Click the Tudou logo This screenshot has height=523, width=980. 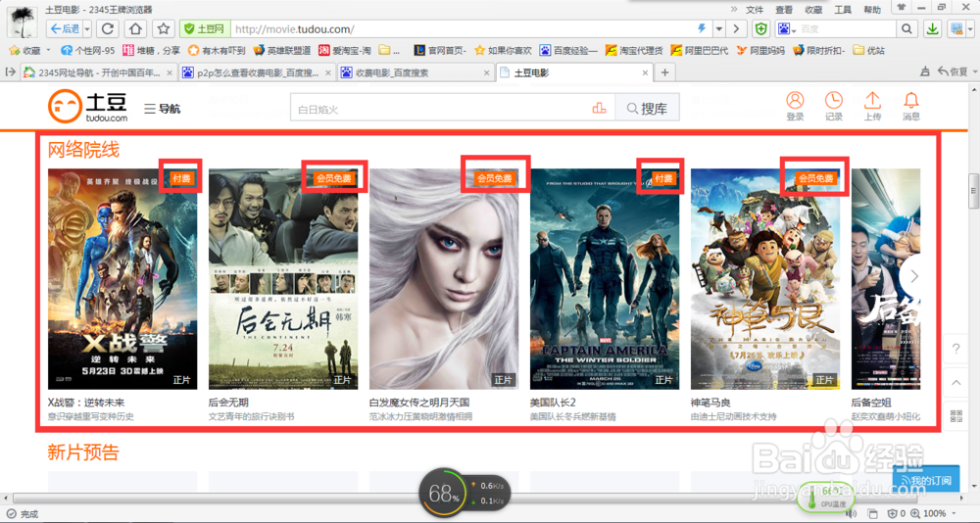pyautogui.click(x=87, y=106)
